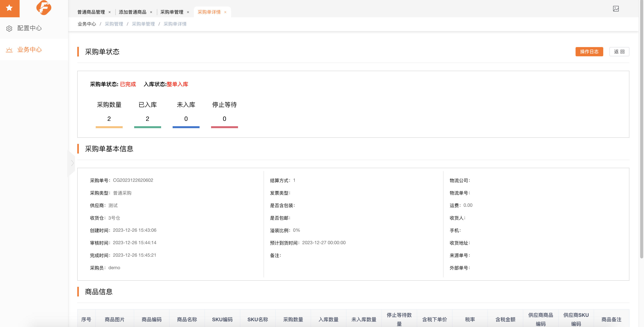Switch to the 添加普通商品 tab
The image size is (644, 327).
pyautogui.click(x=132, y=12)
